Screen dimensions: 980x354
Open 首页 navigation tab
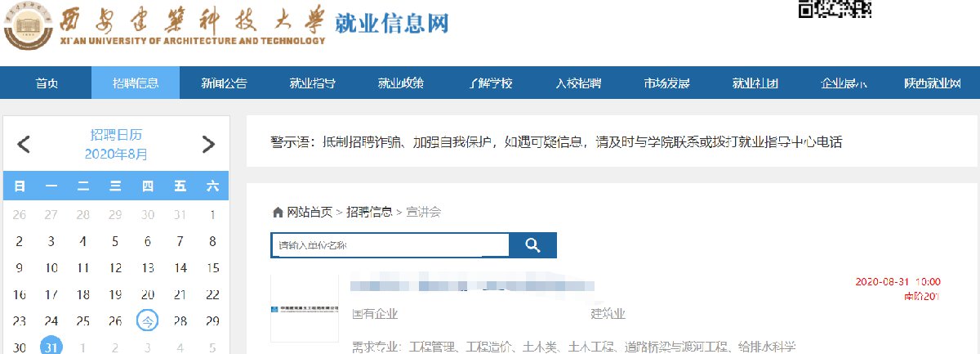tap(47, 83)
